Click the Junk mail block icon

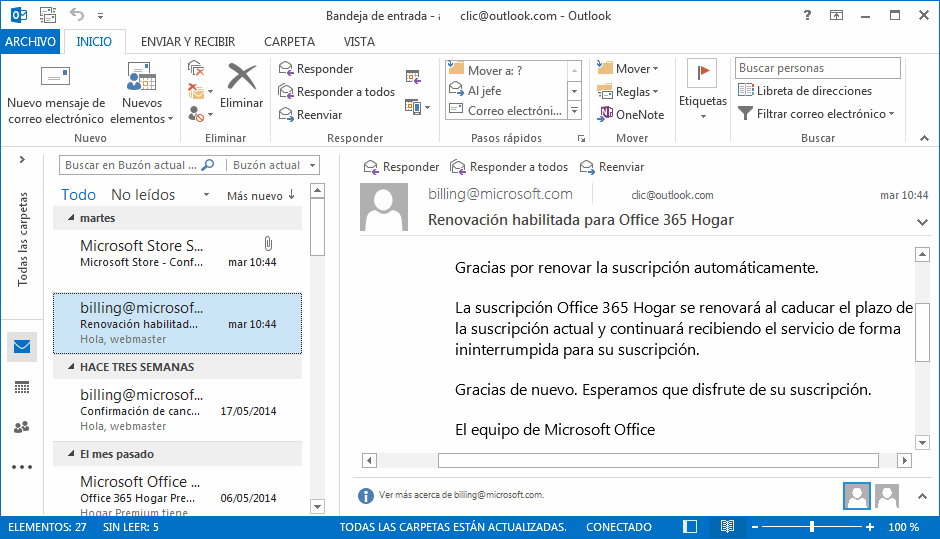(x=200, y=114)
